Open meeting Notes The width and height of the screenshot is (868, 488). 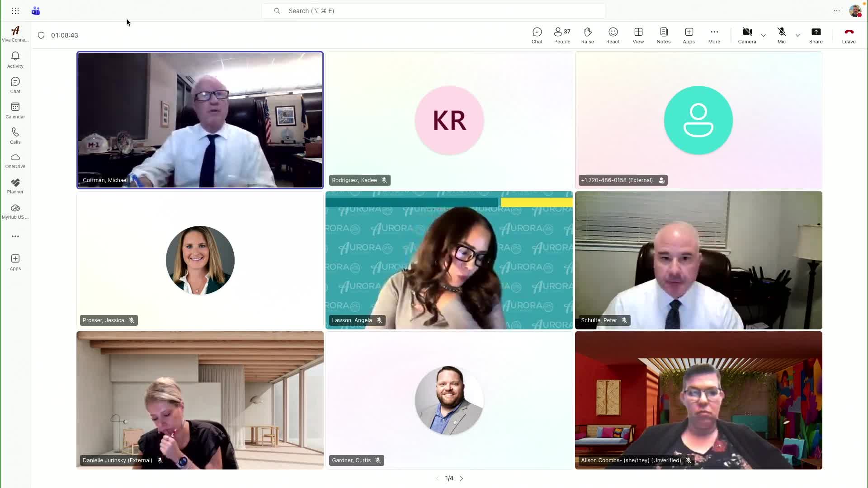pyautogui.click(x=663, y=35)
